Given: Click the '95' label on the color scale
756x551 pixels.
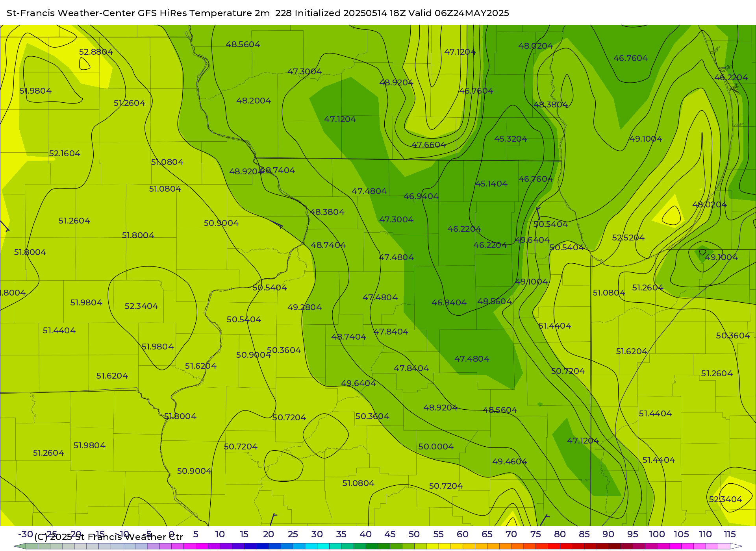Looking at the screenshot, I should (633, 534).
